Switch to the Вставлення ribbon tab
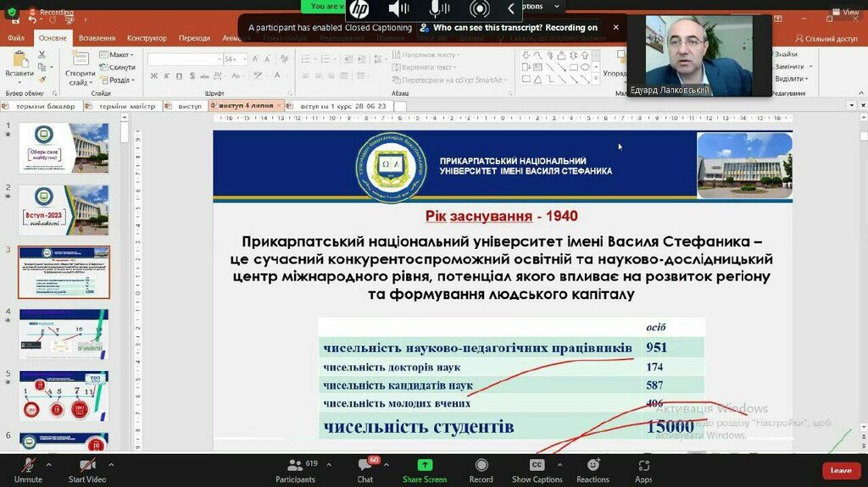 [x=97, y=38]
